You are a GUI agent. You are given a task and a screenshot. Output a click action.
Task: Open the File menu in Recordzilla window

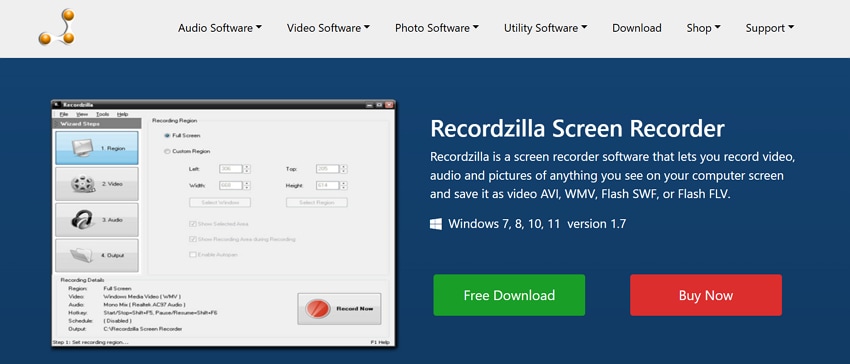(x=64, y=114)
